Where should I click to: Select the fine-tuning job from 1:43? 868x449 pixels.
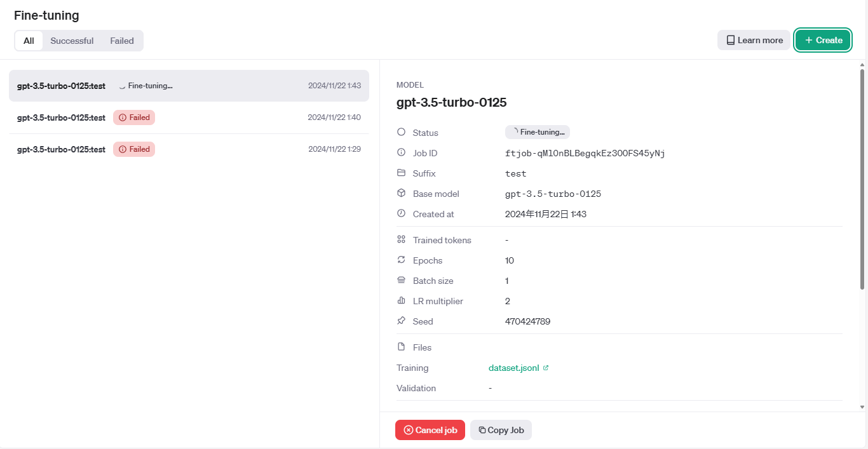point(189,86)
